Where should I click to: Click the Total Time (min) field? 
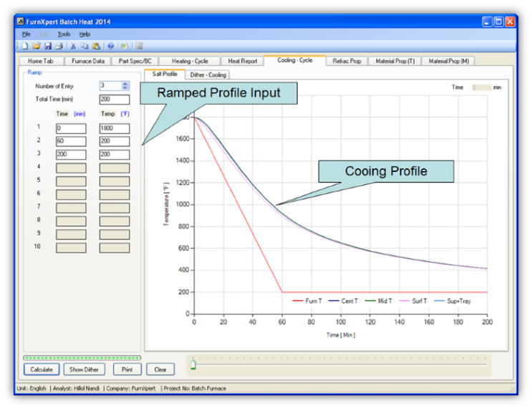click(x=115, y=99)
